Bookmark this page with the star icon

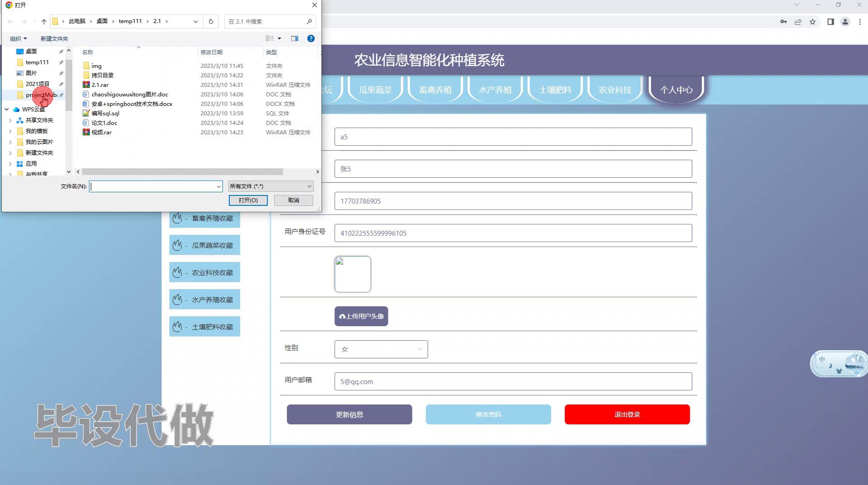[x=812, y=22]
